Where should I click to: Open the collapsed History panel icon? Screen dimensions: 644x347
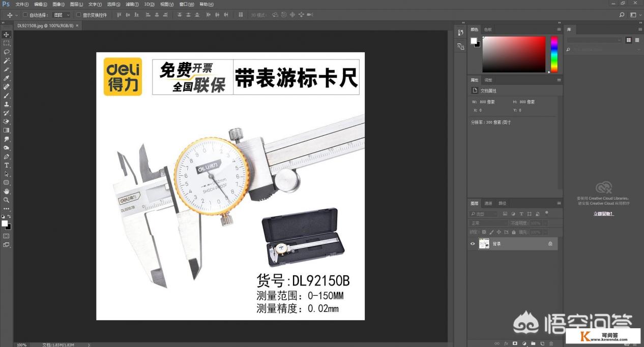click(460, 33)
